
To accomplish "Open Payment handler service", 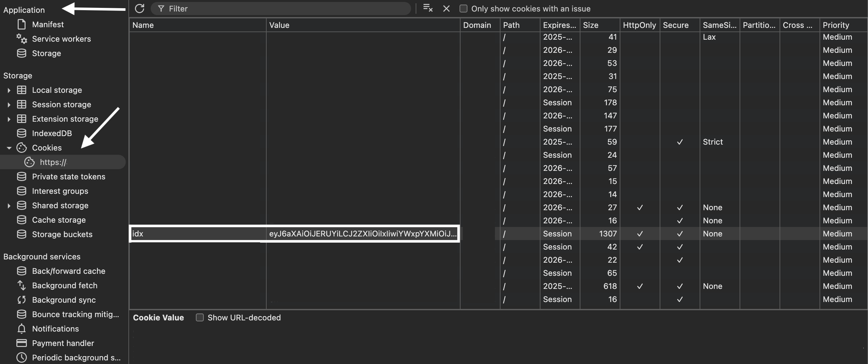I will click(x=63, y=343).
